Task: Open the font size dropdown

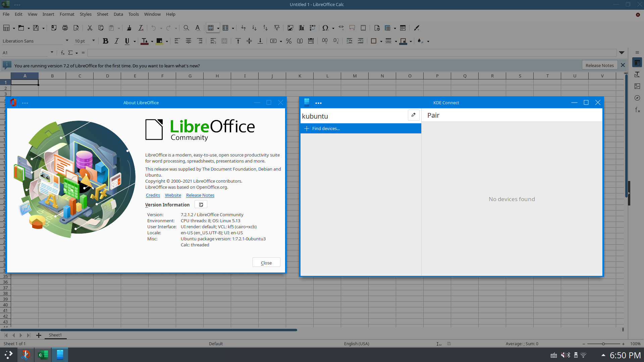Action: pyautogui.click(x=94, y=41)
